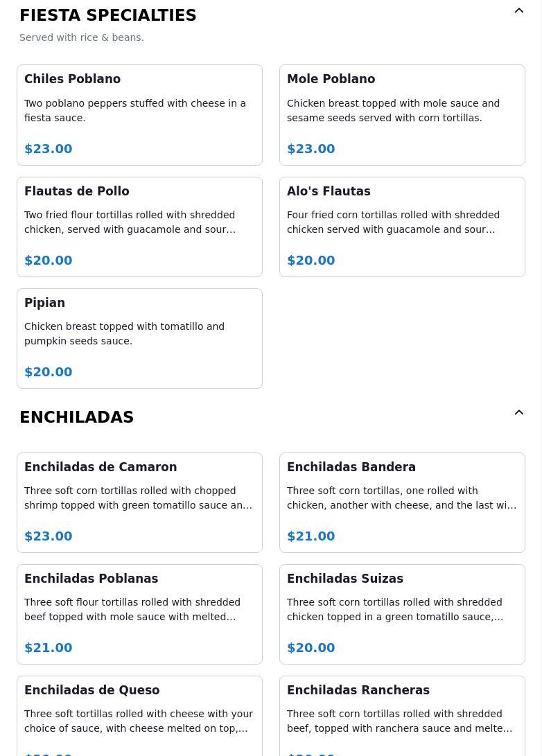Click 'Served with rice & beans' subtitle
Viewport: 542px width, 756px height.
coord(82,37)
